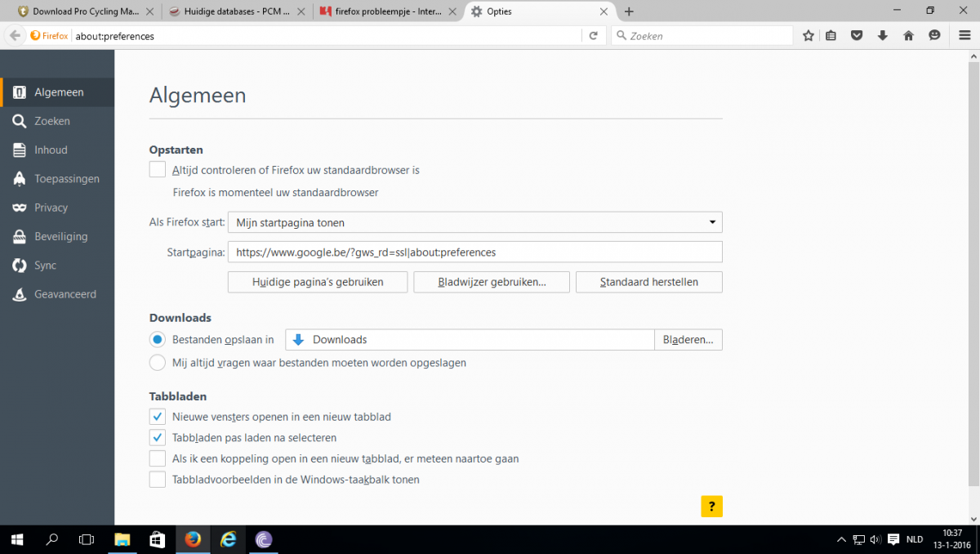Click 'Bladwijzer gebruiken...' button
Image resolution: width=980 pixels, height=554 pixels.
[492, 282]
